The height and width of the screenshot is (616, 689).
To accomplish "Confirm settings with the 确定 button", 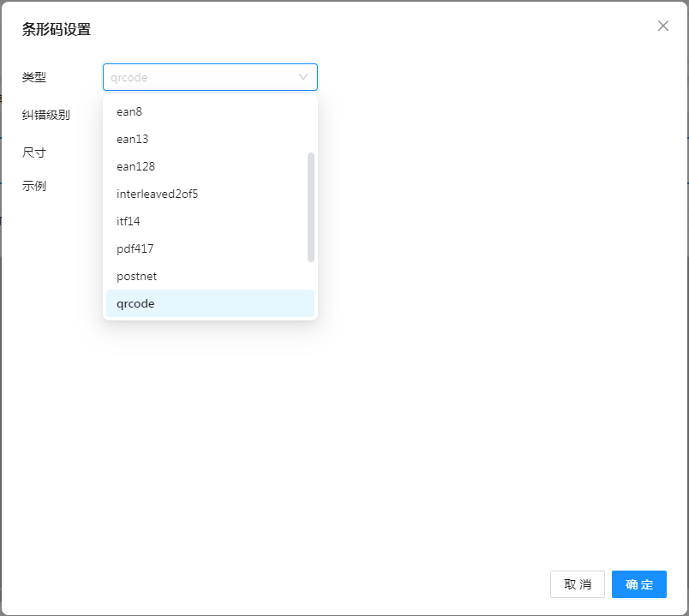I will (638, 584).
